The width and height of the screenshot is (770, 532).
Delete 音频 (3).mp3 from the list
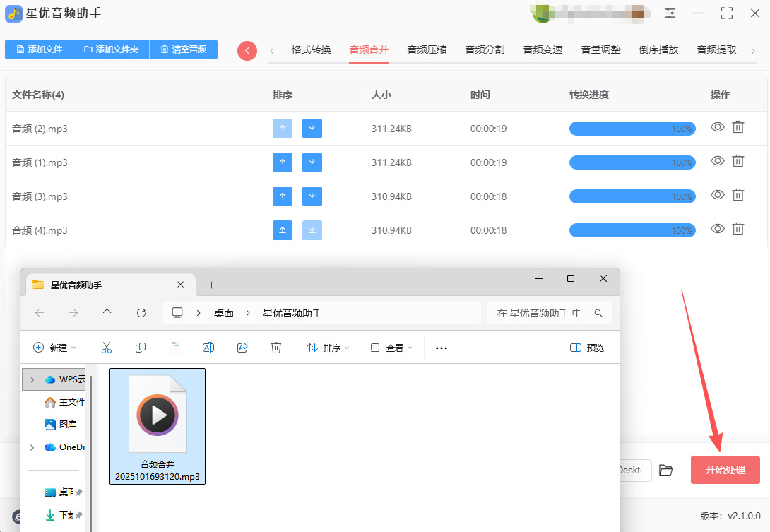[x=738, y=195]
